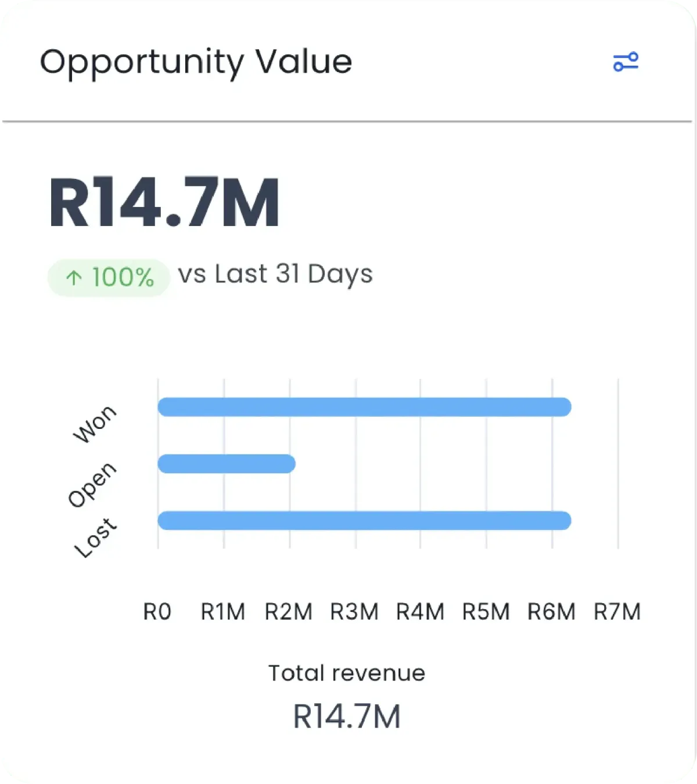
Task: Click the Opportunity Value title
Action: click(196, 63)
